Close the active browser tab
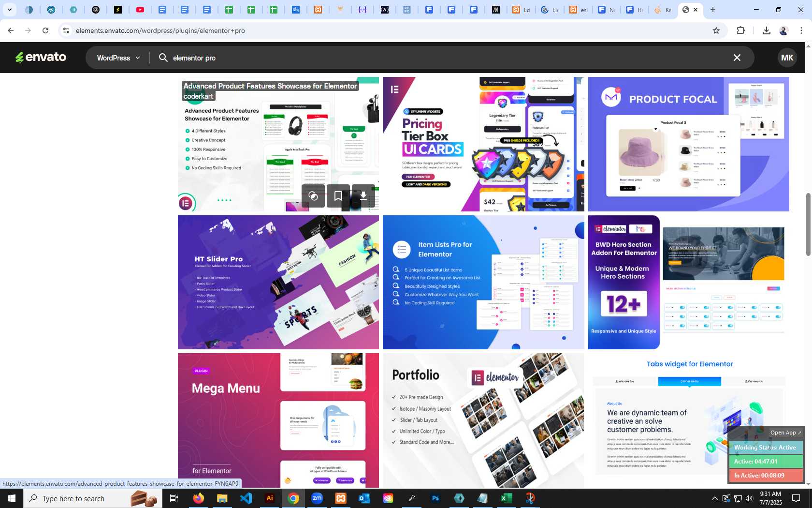The width and height of the screenshot is (812, 508). pos(696,10)
